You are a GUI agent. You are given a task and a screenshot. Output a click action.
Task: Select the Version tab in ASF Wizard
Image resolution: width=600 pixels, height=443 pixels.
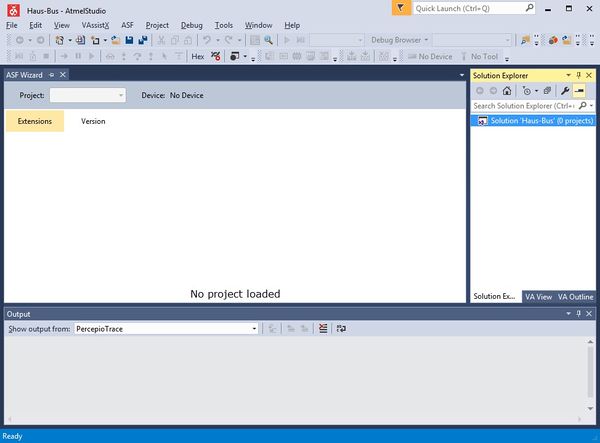[x=93, y=121]
